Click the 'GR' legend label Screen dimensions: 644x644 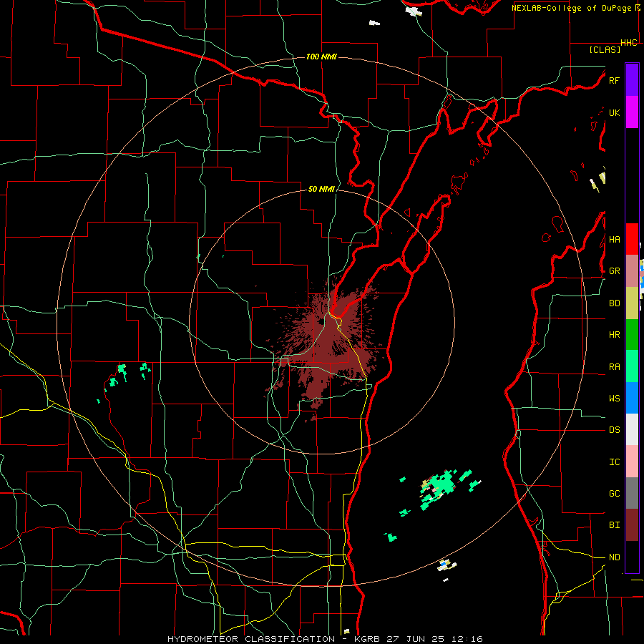pyautogui.click(x=614, y=271)
